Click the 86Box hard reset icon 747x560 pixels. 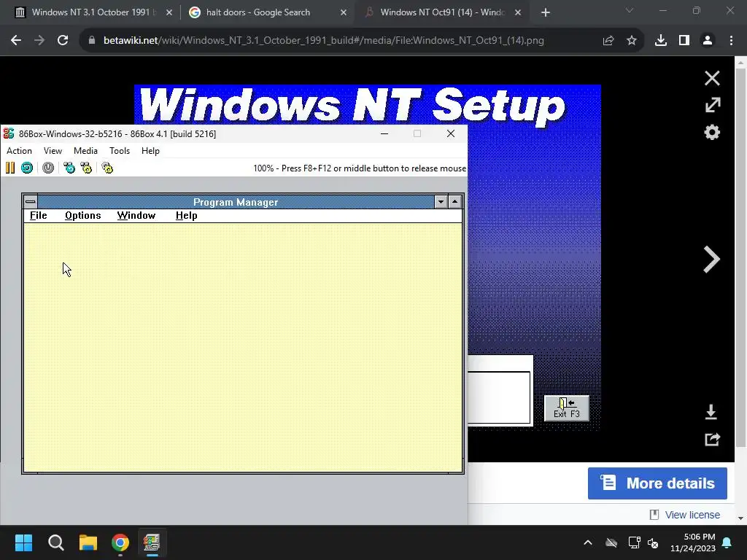[27, 168]
